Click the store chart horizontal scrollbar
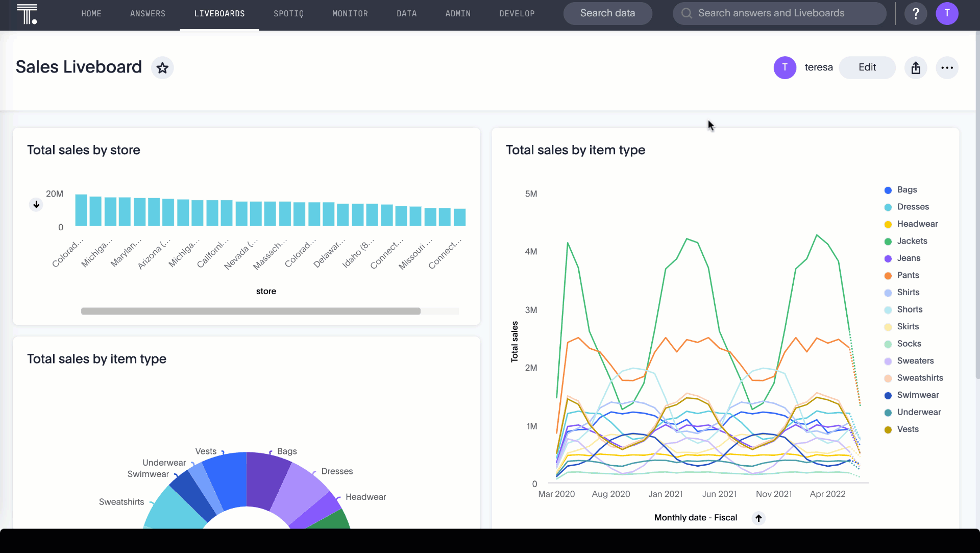 [251, 311]
